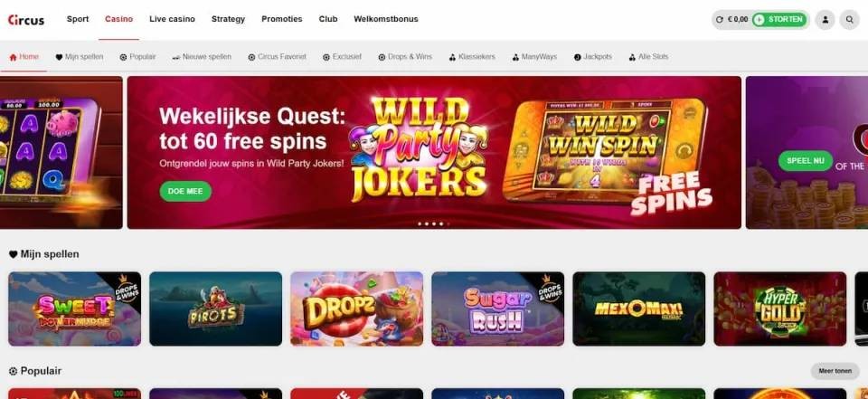Screen dimensions: 868x399
Task: Select the Alle Slots tab
Action: coord(648,56)
